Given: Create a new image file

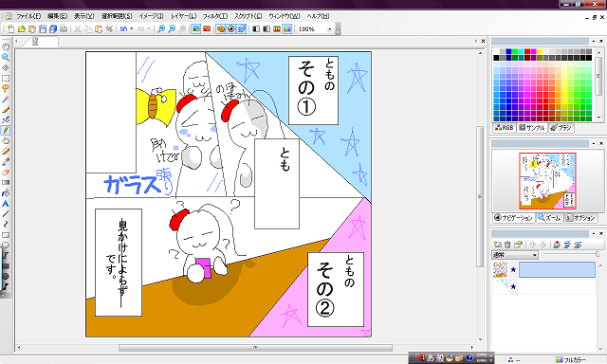Looking at the screenshot, I should 10,29.
